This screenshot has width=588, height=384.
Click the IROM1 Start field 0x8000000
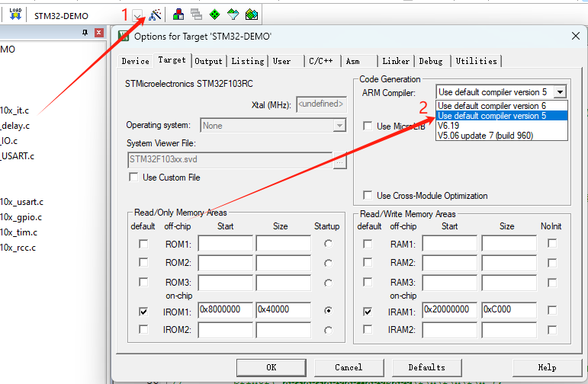pos(226,310)
